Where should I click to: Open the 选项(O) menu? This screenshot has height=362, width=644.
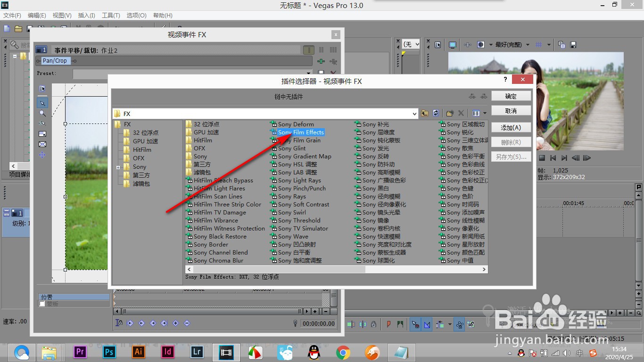(x=137, y=16)
